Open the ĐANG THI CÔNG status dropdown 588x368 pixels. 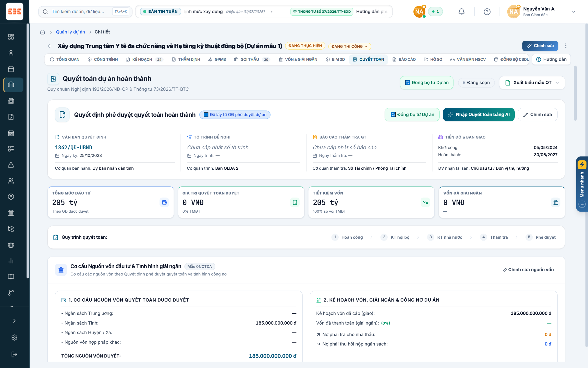(349, 46)
